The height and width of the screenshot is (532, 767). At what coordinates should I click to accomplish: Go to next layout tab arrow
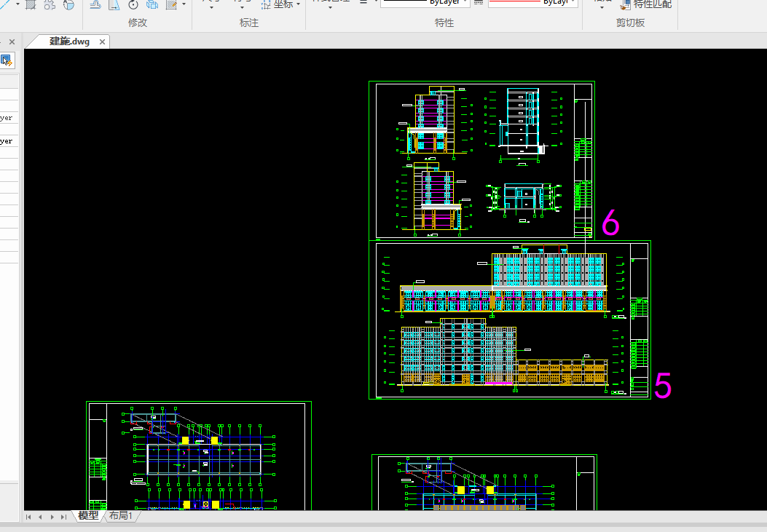(x=52, y=517)
